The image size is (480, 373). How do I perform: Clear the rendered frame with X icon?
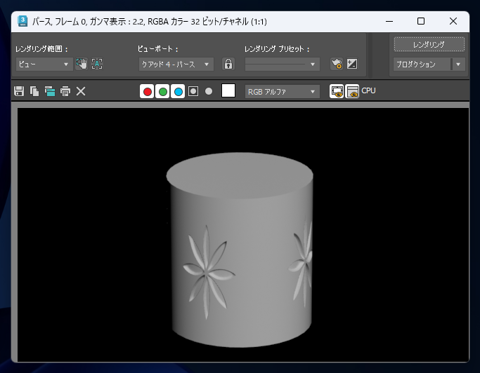click(81, 91)
